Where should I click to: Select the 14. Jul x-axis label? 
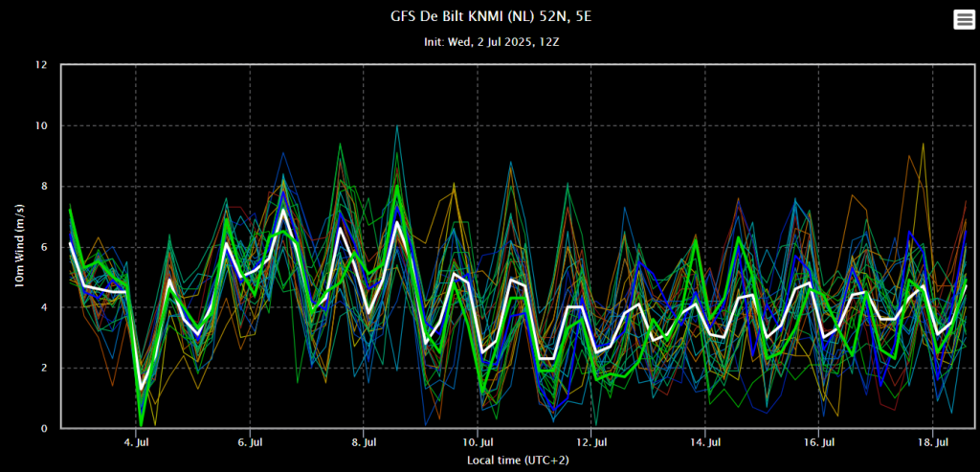[x=705, y=441]
